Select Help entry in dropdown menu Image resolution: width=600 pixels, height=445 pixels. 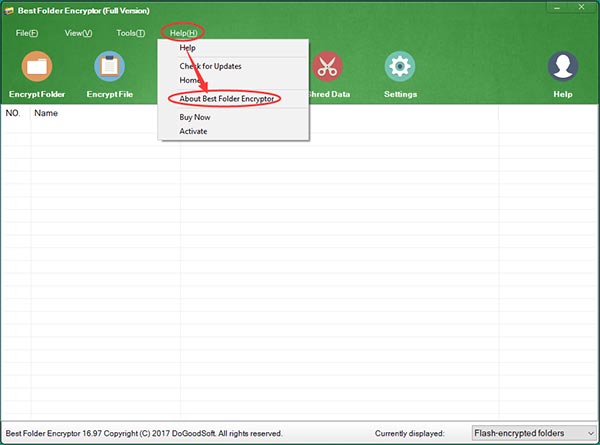click(x=233, y=48)
